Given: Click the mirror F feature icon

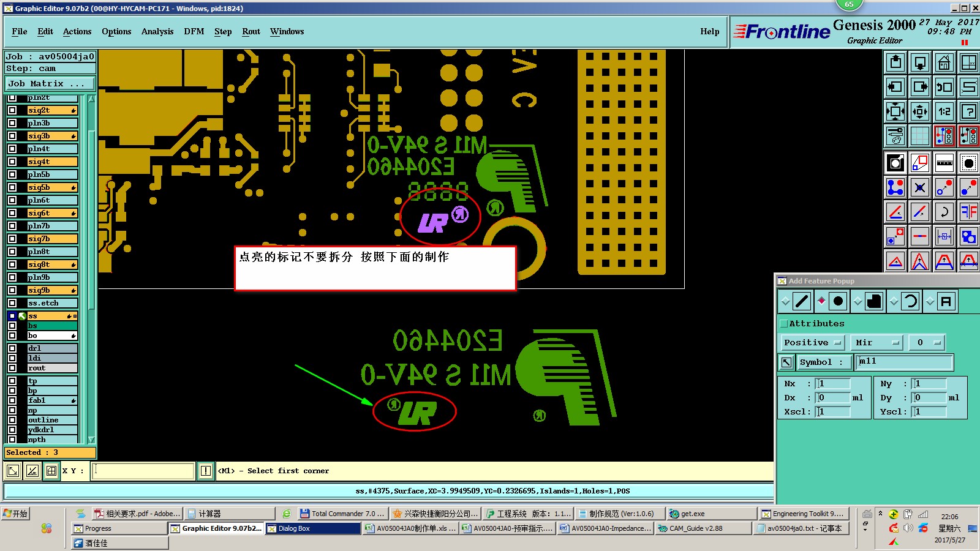Looking at the screenshot, I should click(969, 212).
